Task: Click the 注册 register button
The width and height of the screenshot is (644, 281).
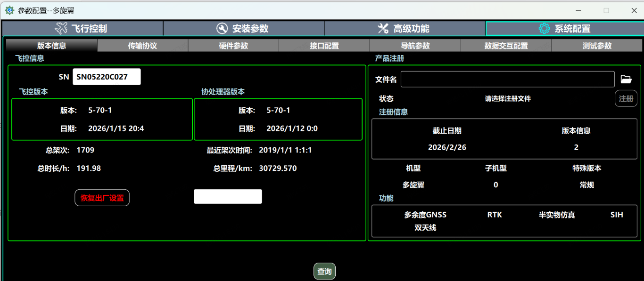Action: (626, 99)
